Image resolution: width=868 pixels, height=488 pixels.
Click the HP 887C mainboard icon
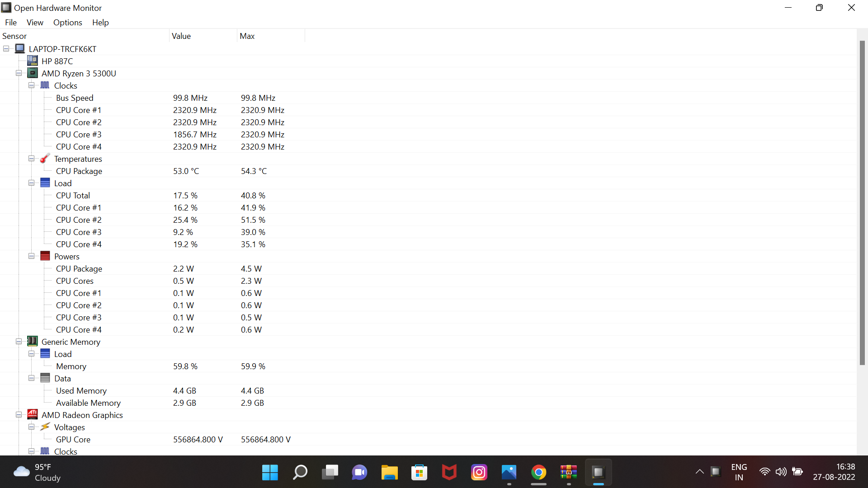[x=32, y=61]
